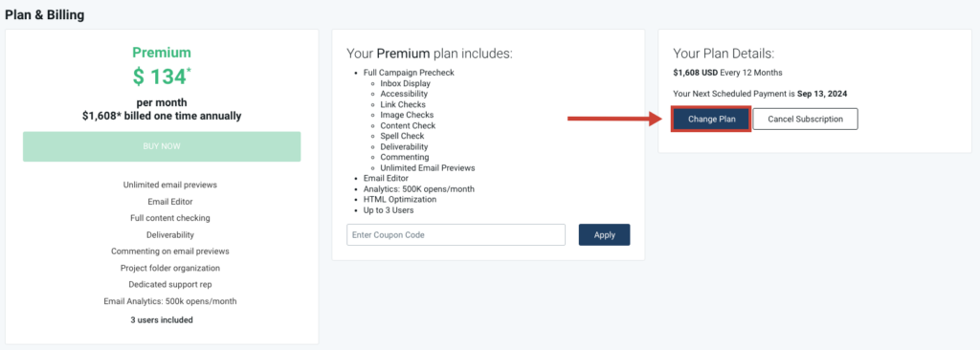Click the Premium plan title
The width and height of the screenshot is (980, 350).
(x=162, y=53)
